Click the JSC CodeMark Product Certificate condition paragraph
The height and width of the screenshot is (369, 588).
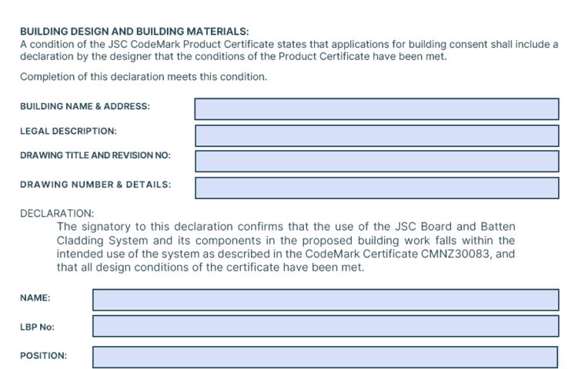289,50
